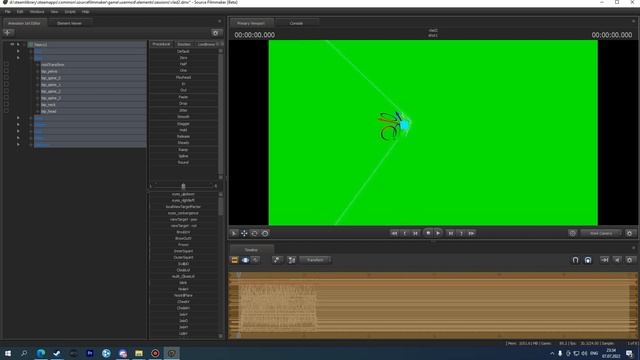Collapse the top animation set row arrow
Image resolution: width=640 pixels, height=360 pixels.
pyautogui.click(x=18, y=44)
